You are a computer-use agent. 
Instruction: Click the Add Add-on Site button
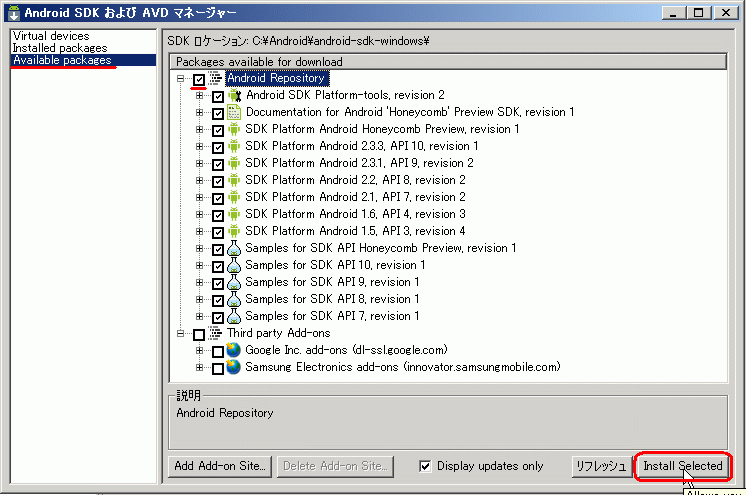click(220, 466)
